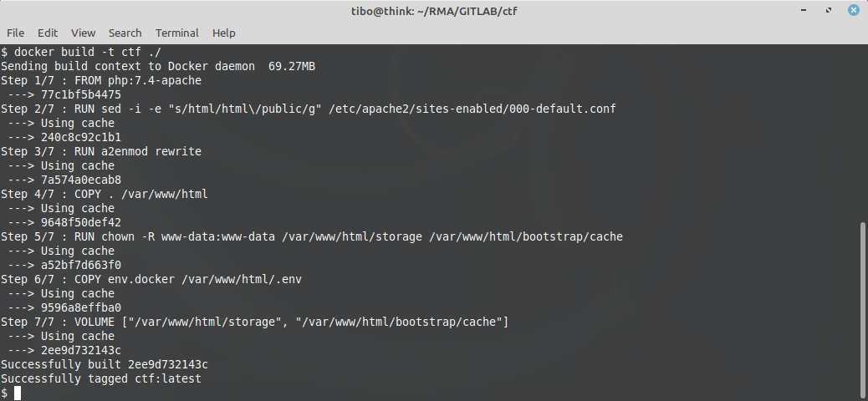Open the File menu
This screenshot has height=401, width=868.
16,33
